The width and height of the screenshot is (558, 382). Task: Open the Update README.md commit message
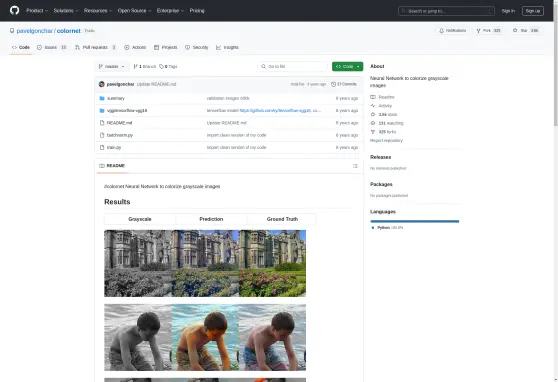click(x=156, y=84)
